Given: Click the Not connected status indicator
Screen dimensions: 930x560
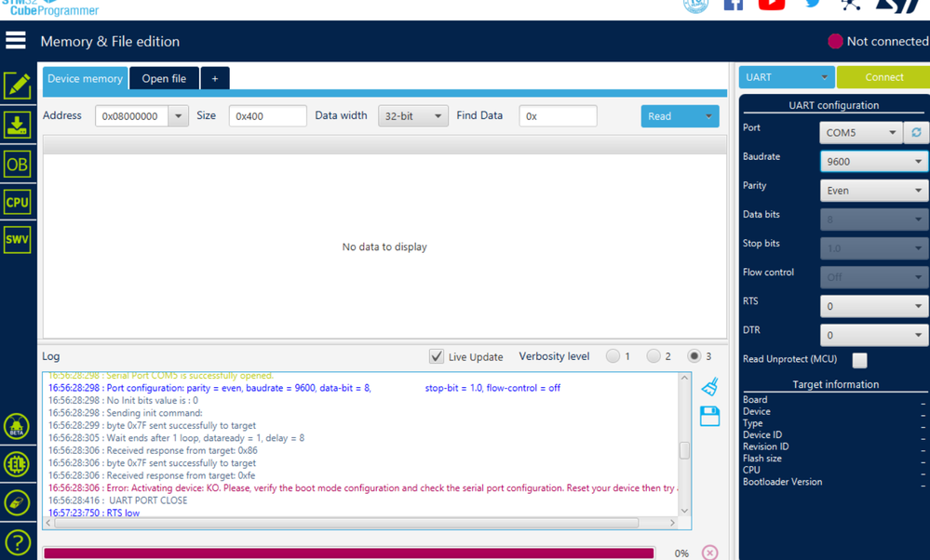Looking at the screenshot, I should [879, 41].
